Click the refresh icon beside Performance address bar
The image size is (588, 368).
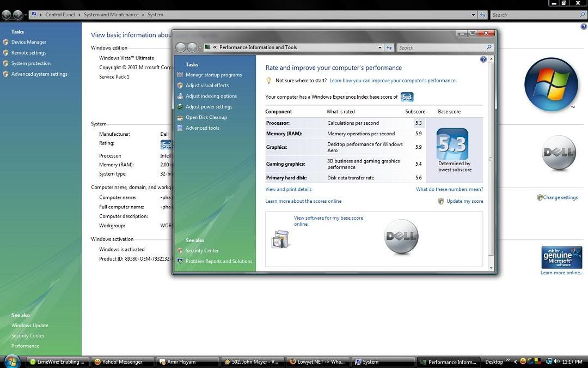[389, 47]
